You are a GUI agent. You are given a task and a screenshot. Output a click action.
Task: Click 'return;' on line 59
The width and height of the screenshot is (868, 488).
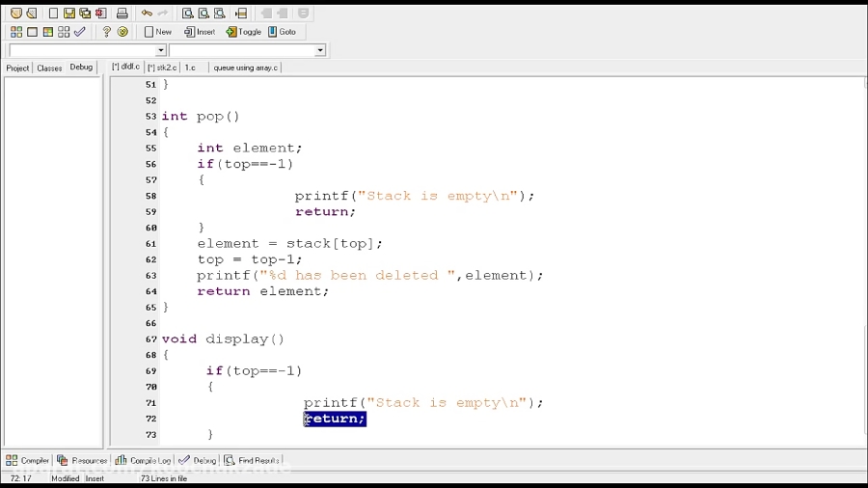[x=326, y=212]
